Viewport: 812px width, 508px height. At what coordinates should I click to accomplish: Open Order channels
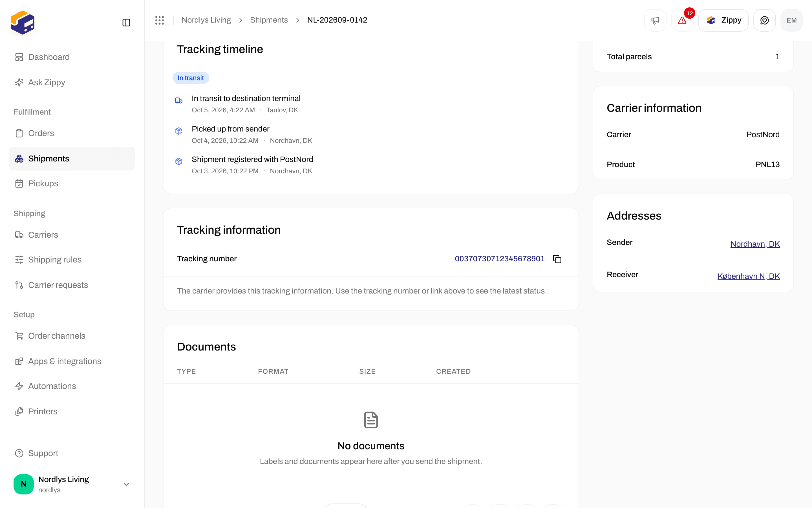72,336
